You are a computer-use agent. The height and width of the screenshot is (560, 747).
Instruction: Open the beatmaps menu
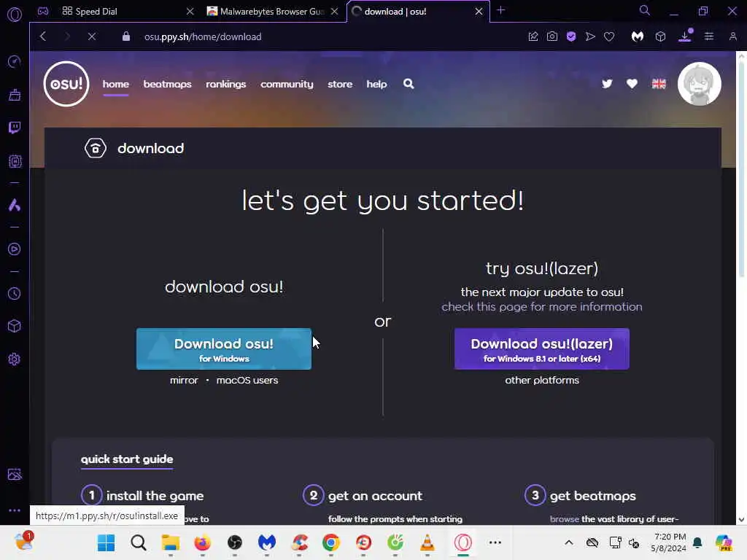click(x=167, y=84)
